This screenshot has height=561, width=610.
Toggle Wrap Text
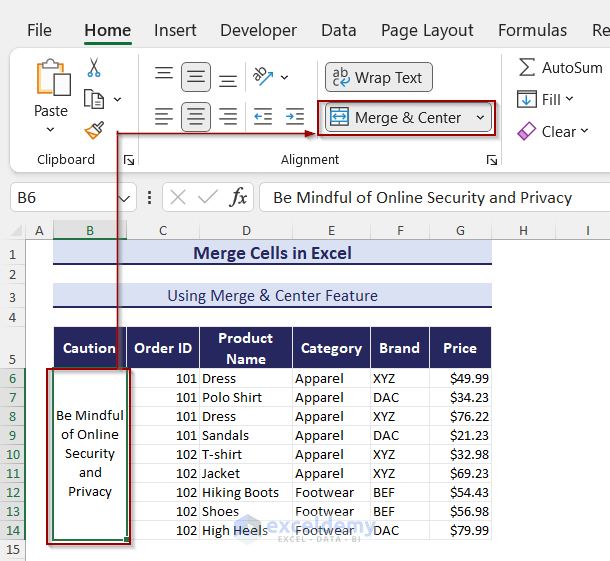pos(379,77)
